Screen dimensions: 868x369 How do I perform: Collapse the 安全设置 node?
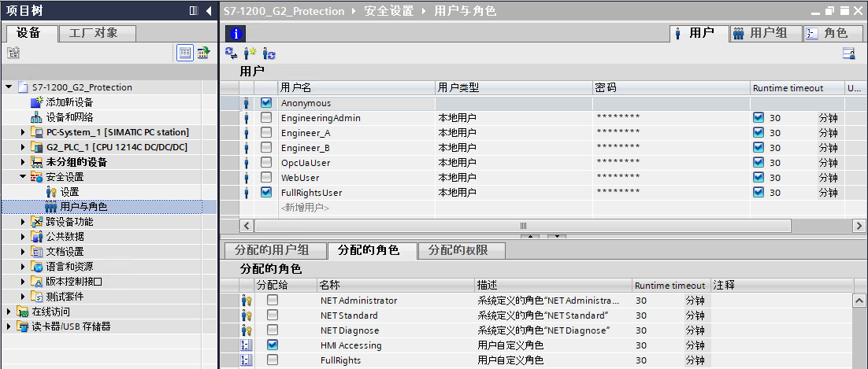click(24, 176)
